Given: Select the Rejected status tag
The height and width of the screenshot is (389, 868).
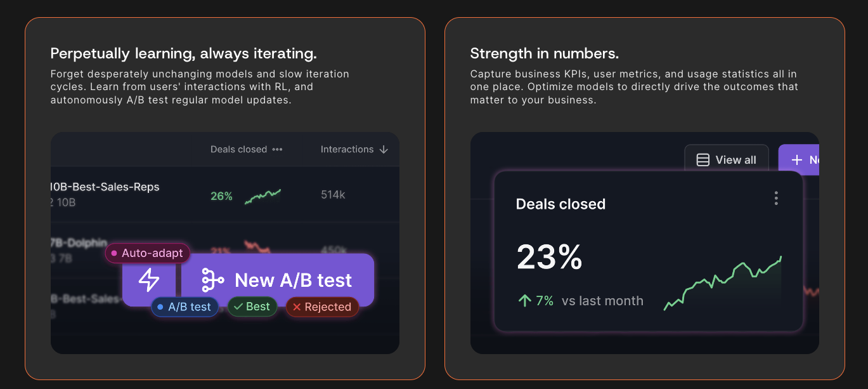Looking at the screenshot, I should [322, 307].
